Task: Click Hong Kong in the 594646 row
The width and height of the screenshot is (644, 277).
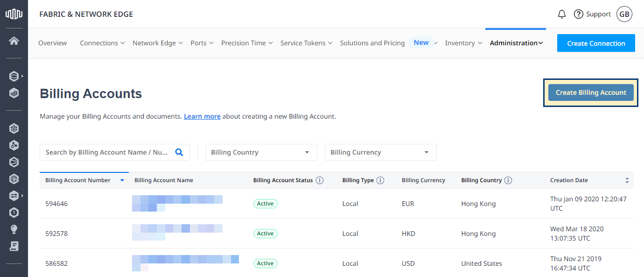Action: coord(478,204)
